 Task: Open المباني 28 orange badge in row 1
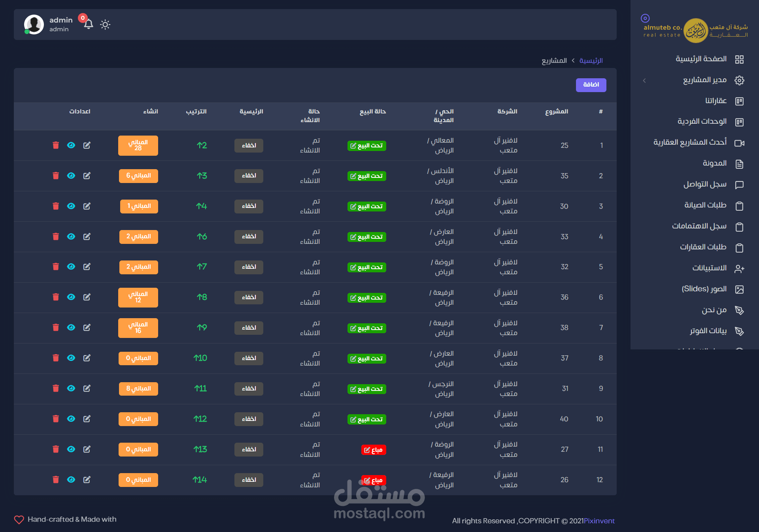(138, 145)
